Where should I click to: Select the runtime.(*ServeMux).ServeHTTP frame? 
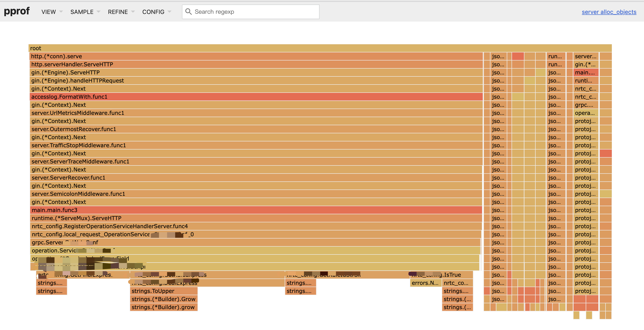tap(256, 218)
